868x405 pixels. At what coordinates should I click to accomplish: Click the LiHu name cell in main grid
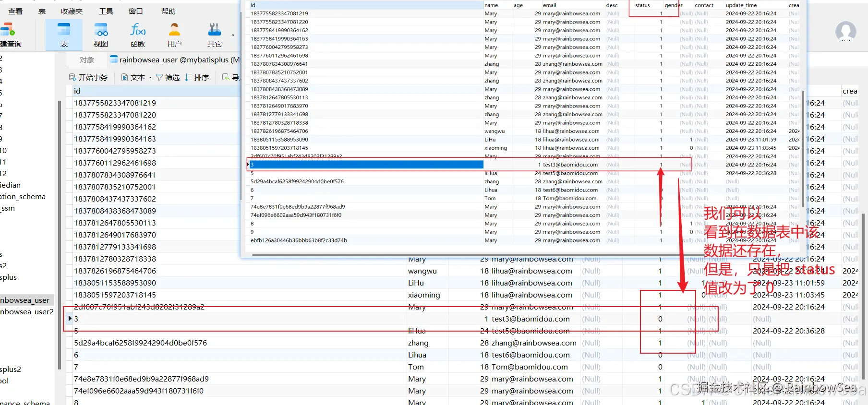coord(416,283)
